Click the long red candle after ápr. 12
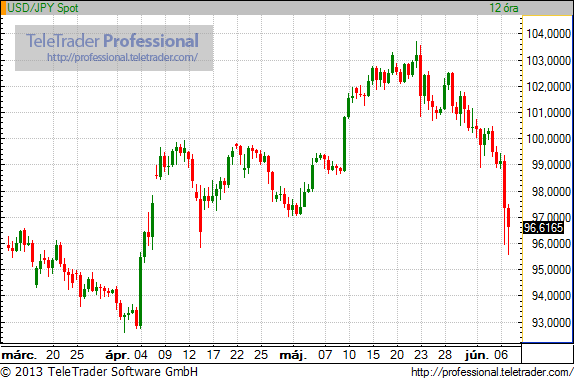The image size is (574, 381). coord(201,216)
